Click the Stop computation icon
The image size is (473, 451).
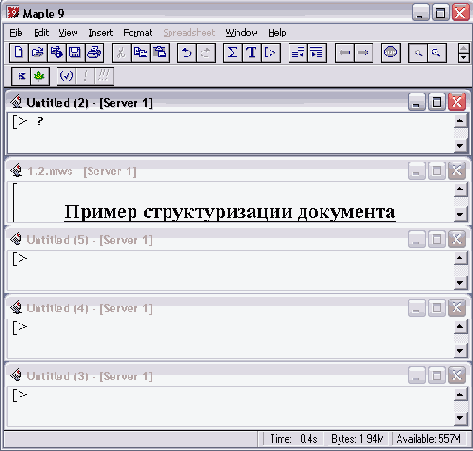click(x=391, y=53)
